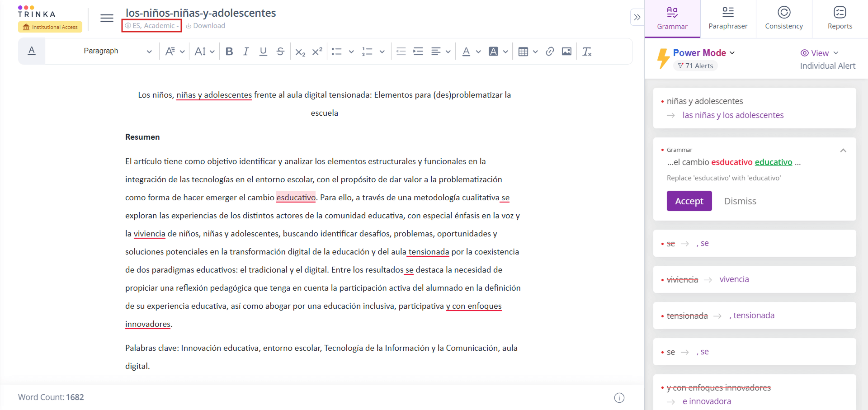Viewport: 868px width, 410px height.
Task: Remove formatting with clear format icon
Action: pos(587,52)
